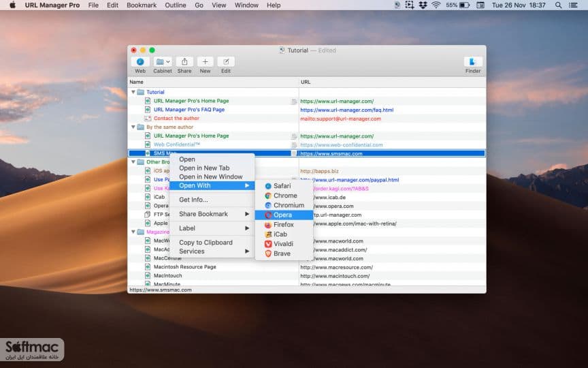Click the Finder toolbar icon
This screenshot has width=588, height=368.
click(x=473, y=62)
